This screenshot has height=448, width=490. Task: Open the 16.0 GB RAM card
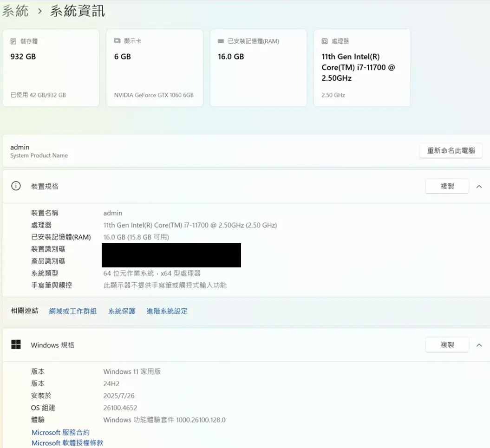pos(258,68)
